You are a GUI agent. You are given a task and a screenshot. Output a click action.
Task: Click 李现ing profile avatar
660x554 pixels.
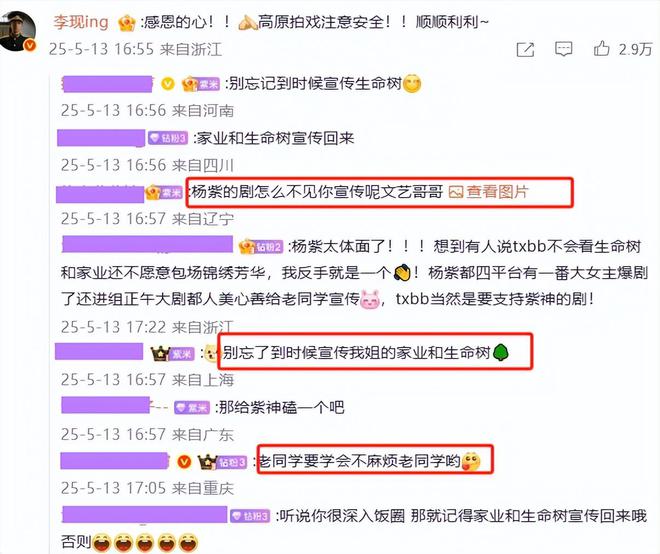[x=18, y=31]
